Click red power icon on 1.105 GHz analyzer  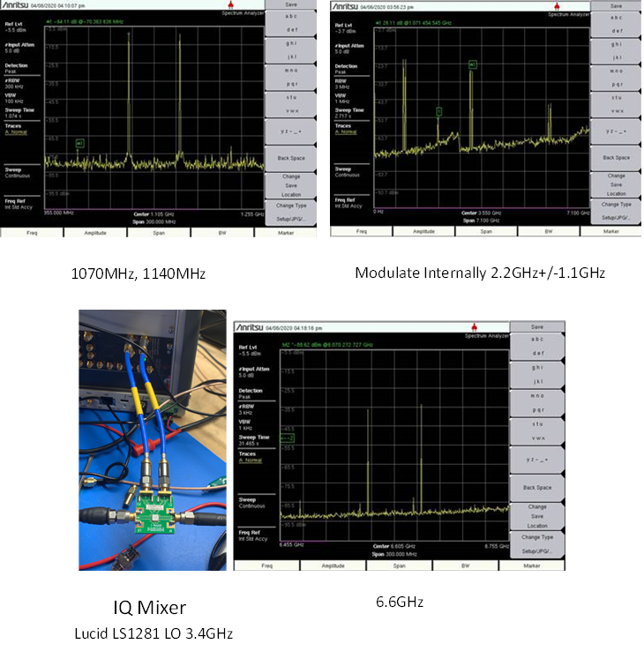pyautogui.click(x=230, y=6)
